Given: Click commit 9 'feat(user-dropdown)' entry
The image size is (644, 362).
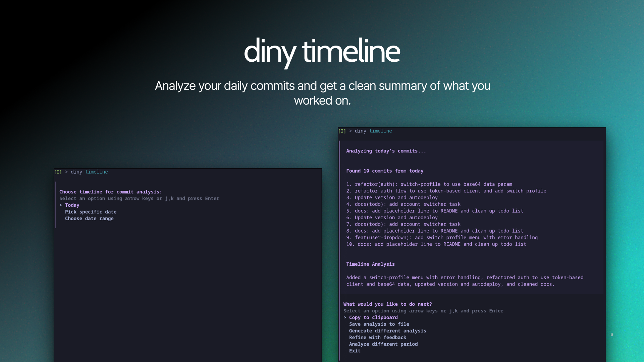Looking at the screenshot, I should [441, 237].
